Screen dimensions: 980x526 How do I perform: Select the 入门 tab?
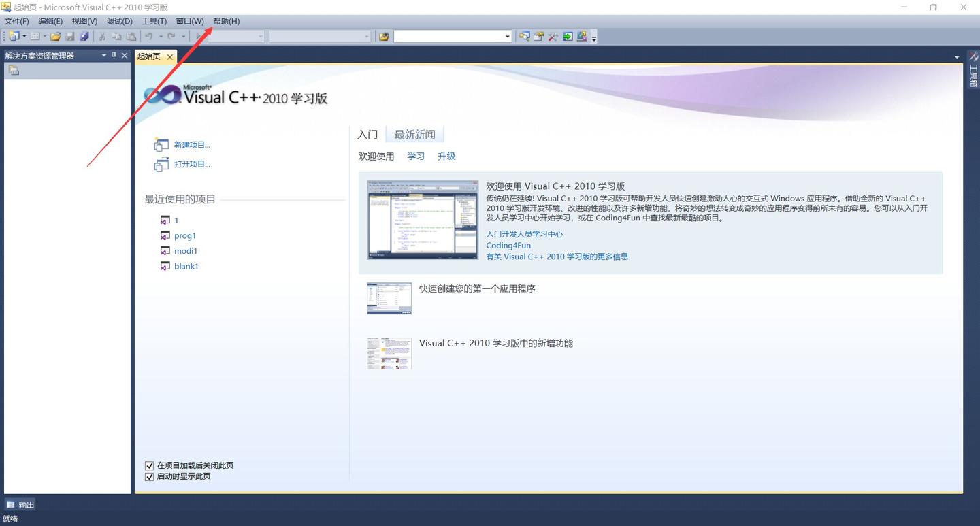click(x=367, y=134)
